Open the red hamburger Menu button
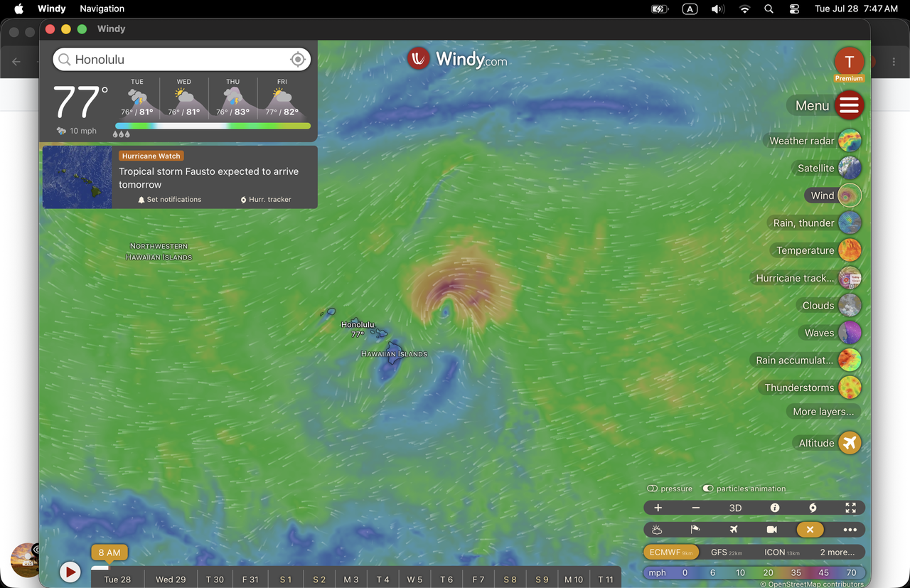The width and height of the screenshot is (910, 588). coord(849,105)
